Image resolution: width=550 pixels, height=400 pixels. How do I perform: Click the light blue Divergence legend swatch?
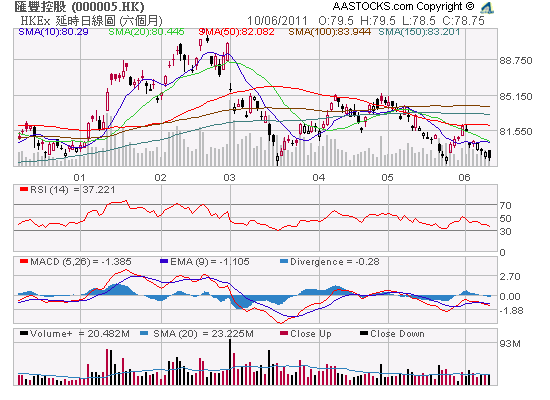click(284, 261)
